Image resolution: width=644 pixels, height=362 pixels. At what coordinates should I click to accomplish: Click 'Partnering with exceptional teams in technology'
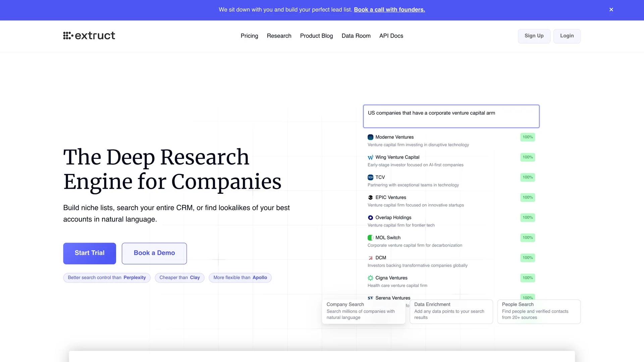[x=413, y=185]
